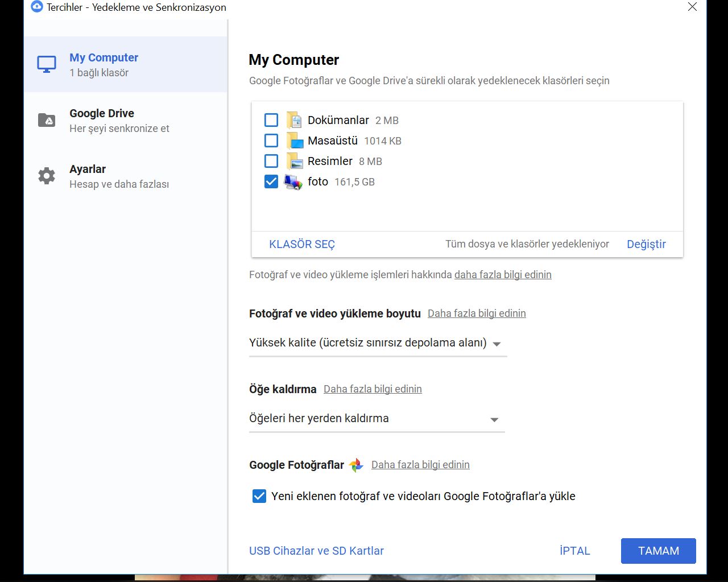Click the '1014 KB' size text

[383, 141]
